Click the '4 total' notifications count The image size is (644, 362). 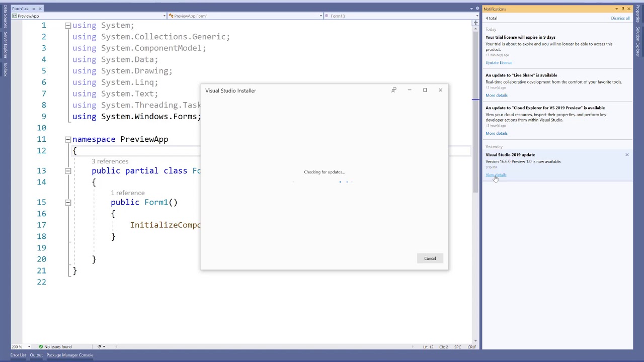pos(491,18)
